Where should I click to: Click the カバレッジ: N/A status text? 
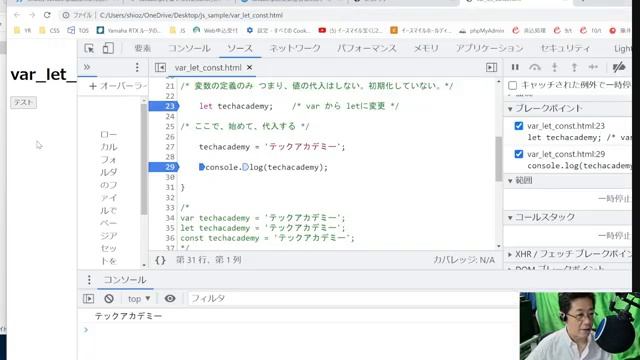464,260
